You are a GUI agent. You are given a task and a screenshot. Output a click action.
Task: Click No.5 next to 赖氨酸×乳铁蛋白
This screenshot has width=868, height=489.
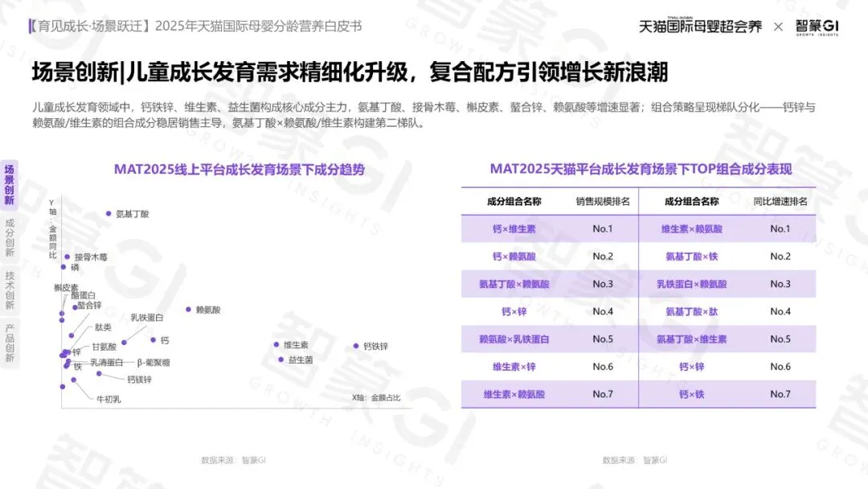[602, 339]
